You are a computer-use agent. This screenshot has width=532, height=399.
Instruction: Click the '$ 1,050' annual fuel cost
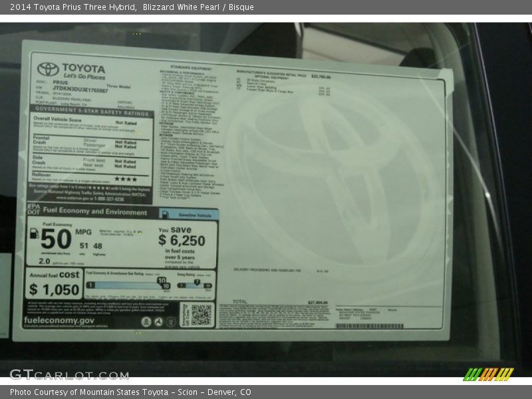(55, 290)
